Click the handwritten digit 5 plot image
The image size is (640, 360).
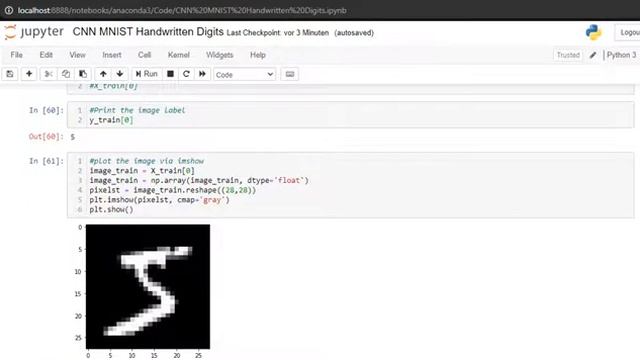click(148, 287)
